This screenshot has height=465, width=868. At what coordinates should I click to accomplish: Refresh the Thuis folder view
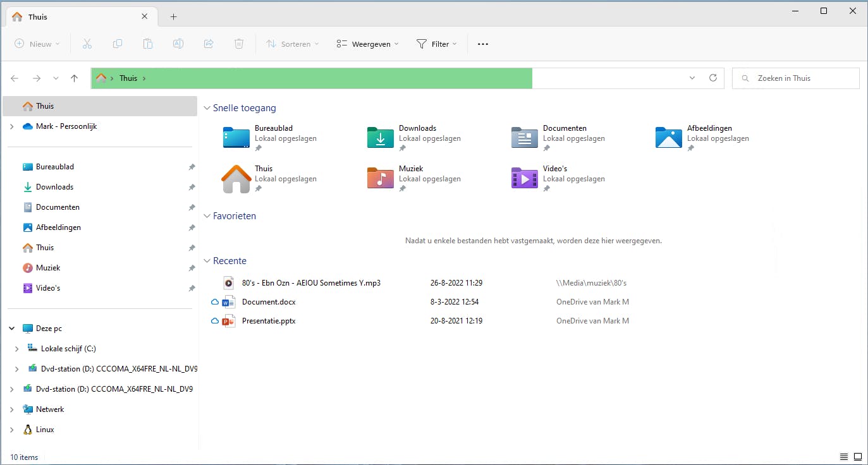click(713, 78)
